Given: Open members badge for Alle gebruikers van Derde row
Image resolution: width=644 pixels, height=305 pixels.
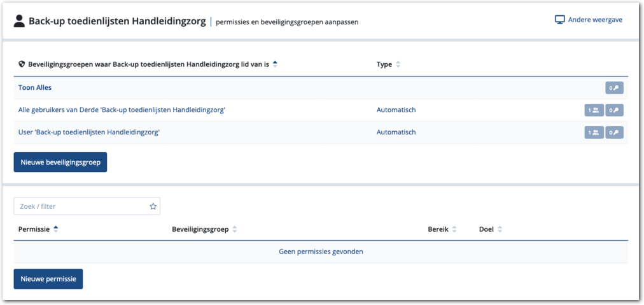Looking at the screenshot, I should pyautogui.click(x=594, y=110).
